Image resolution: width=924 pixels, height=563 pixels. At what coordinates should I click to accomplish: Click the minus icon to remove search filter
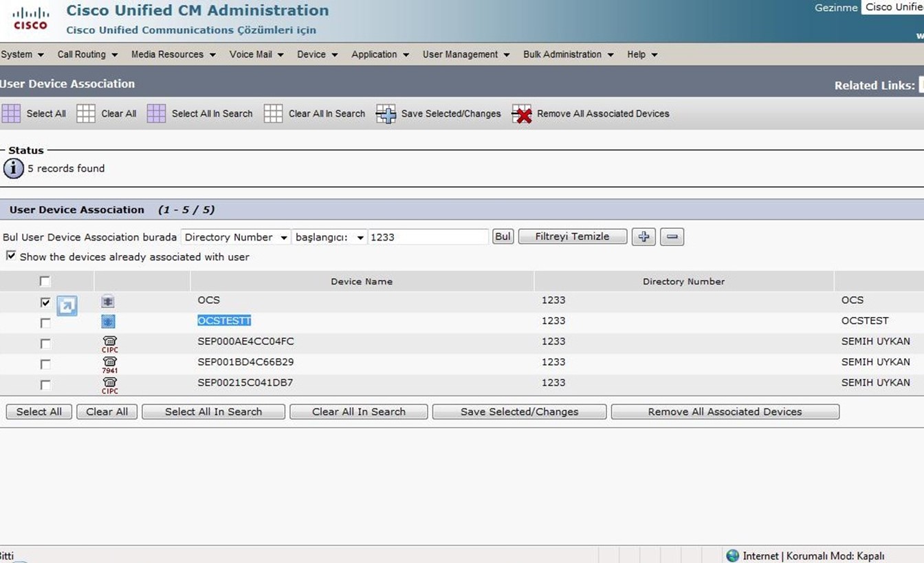(672, 236)
